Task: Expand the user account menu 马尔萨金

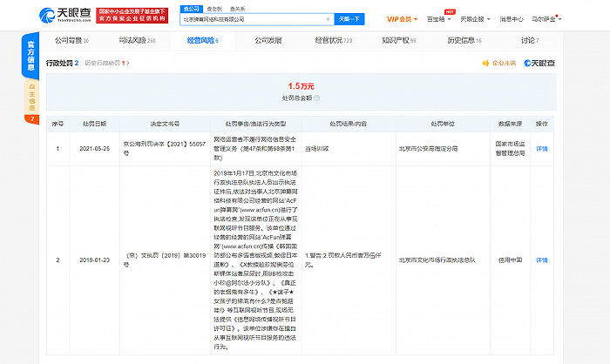Action: click(546, 19)
